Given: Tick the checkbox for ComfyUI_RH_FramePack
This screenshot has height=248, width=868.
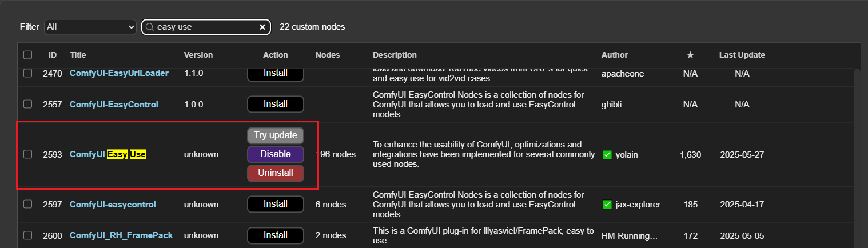Looking at the screenshot, I should (x=28, y=235).
